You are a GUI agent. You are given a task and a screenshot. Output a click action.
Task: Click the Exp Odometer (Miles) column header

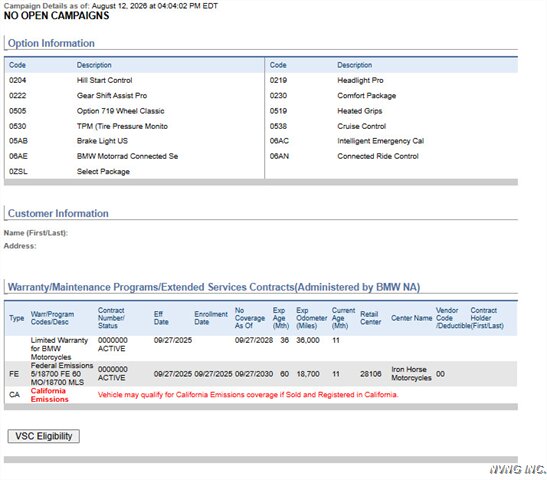point(312,318)
